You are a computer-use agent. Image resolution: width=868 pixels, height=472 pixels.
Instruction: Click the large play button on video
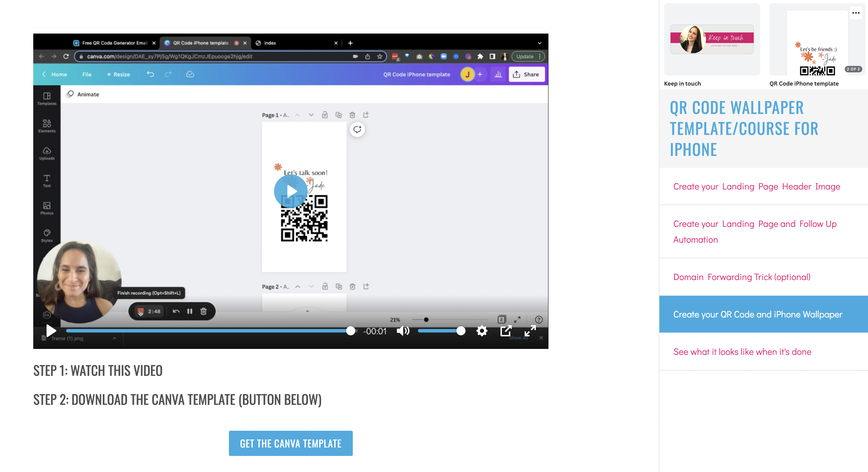290,191
